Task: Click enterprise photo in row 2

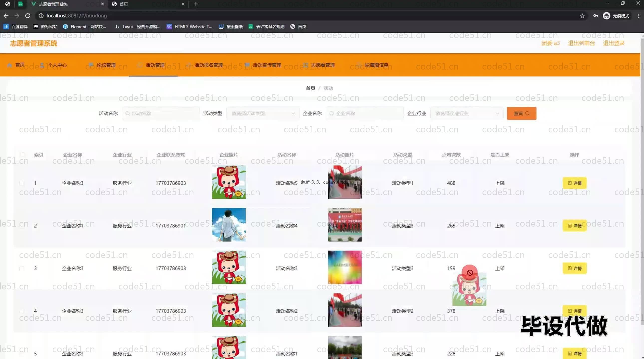Action: pos(229,225)
